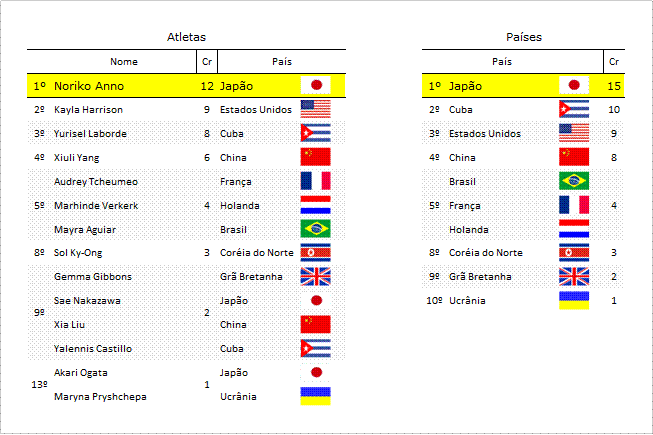653x435 pixels.
Task: Click North Korea flag beside Sol Ky-Ong
Action: point(315,253)
